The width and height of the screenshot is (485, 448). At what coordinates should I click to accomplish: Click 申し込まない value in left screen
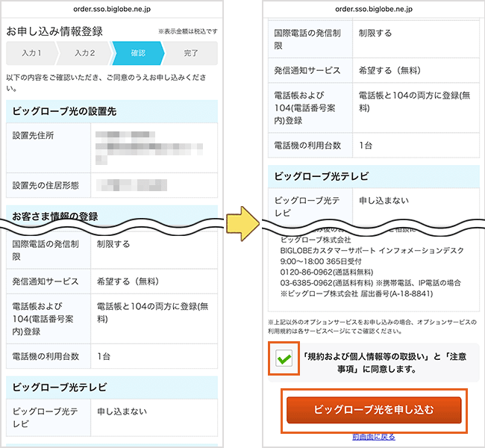pyautogui.click(x=122, y=411)
